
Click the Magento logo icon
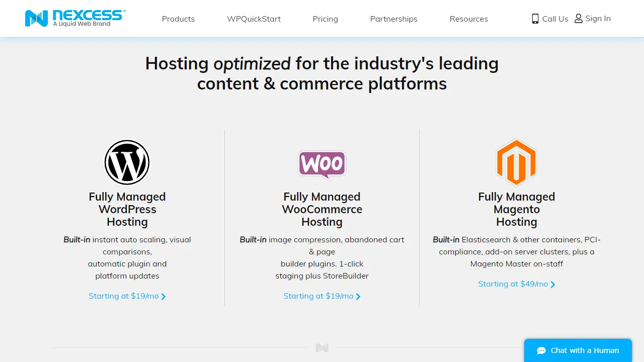tap(516, 162)
